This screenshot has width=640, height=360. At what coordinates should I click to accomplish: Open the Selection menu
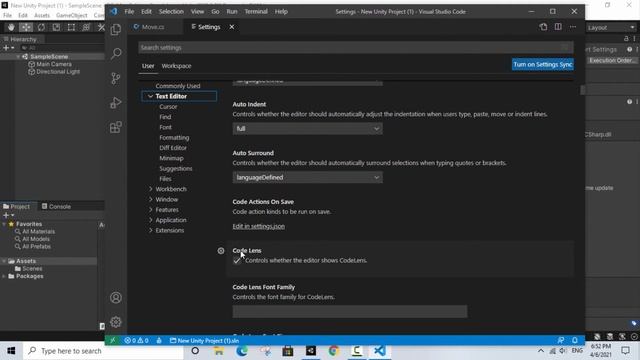click(171, 11)
